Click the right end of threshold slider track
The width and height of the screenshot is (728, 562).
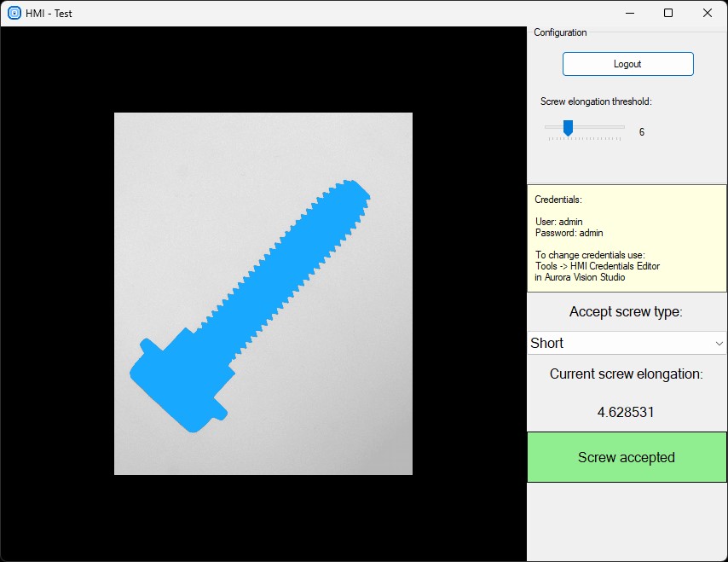pyautogui.click(x=622, y=127)
